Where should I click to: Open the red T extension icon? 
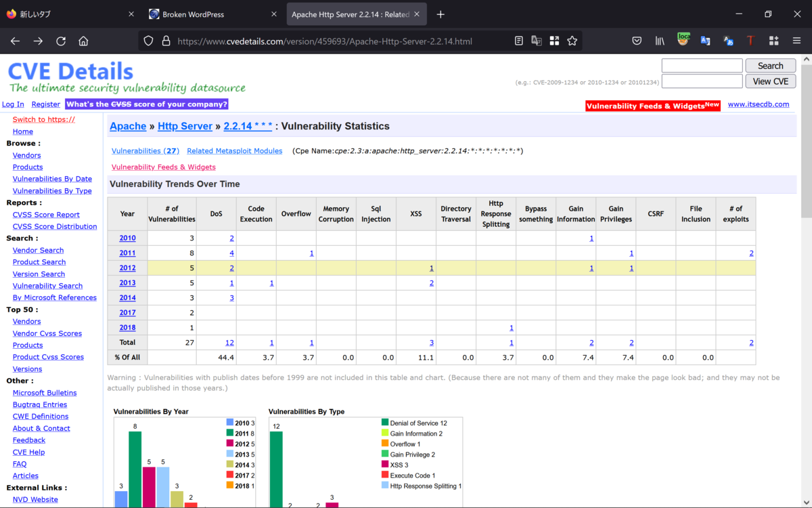coord(750,41)
